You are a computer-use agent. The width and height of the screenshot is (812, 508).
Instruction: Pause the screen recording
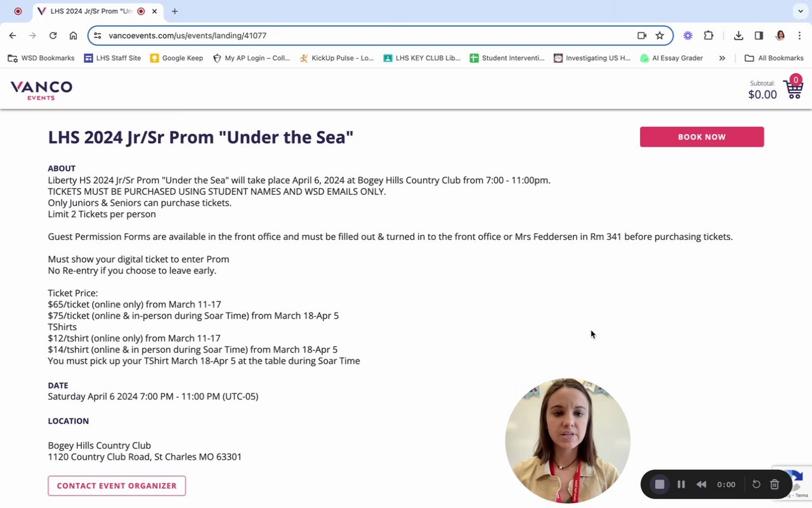(681, 485)
